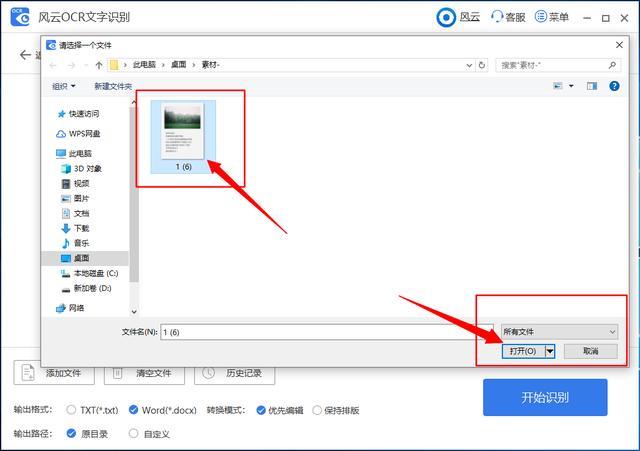Click 添加文件 in OCR window
Viewport: 640px width, 451px height.
[x=54, y=373]
